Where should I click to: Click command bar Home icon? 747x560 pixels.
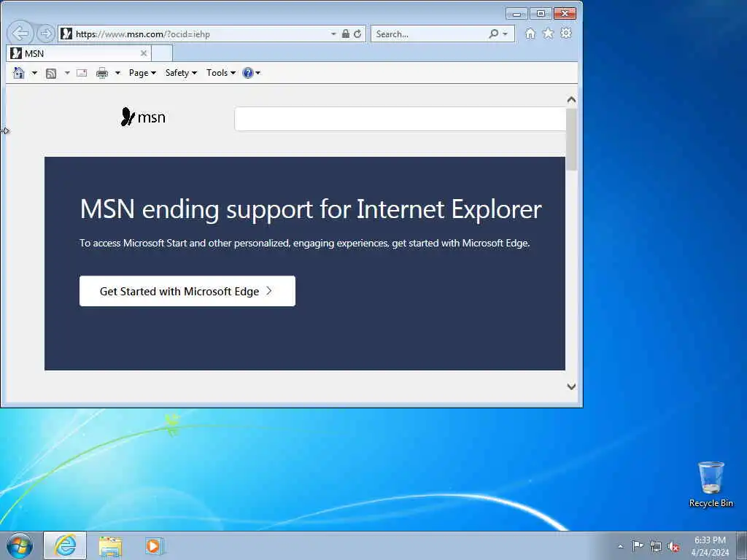(18, 73)
